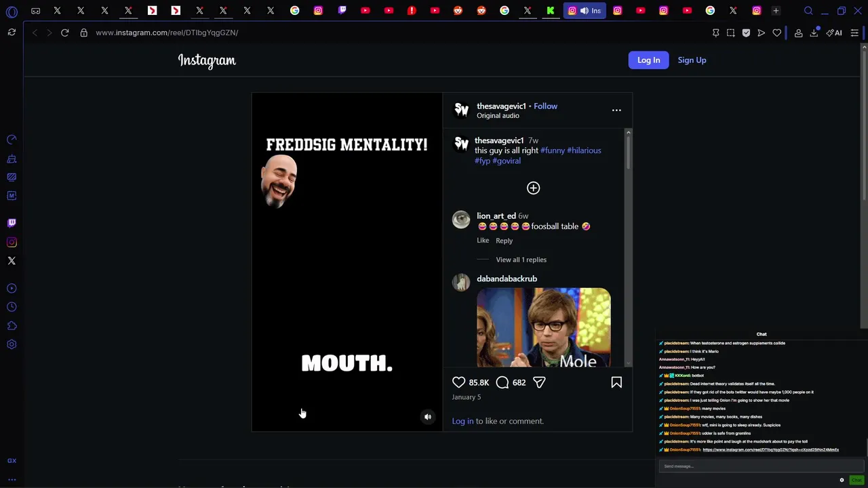This screenshot has height=488, width=868.
Task: Open the browser downloads icon
Action: coord(814,33)
